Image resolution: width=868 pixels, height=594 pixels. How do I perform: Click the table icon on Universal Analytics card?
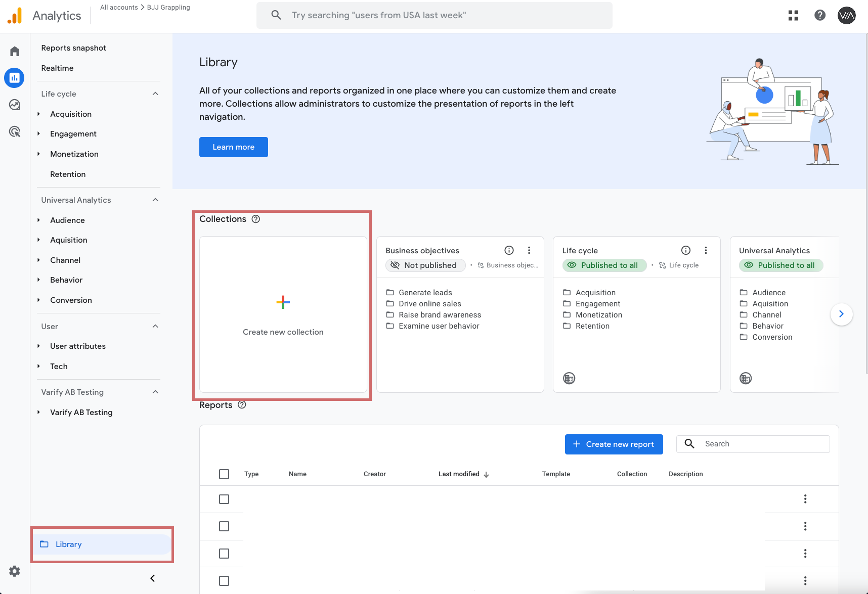(746, 378)
